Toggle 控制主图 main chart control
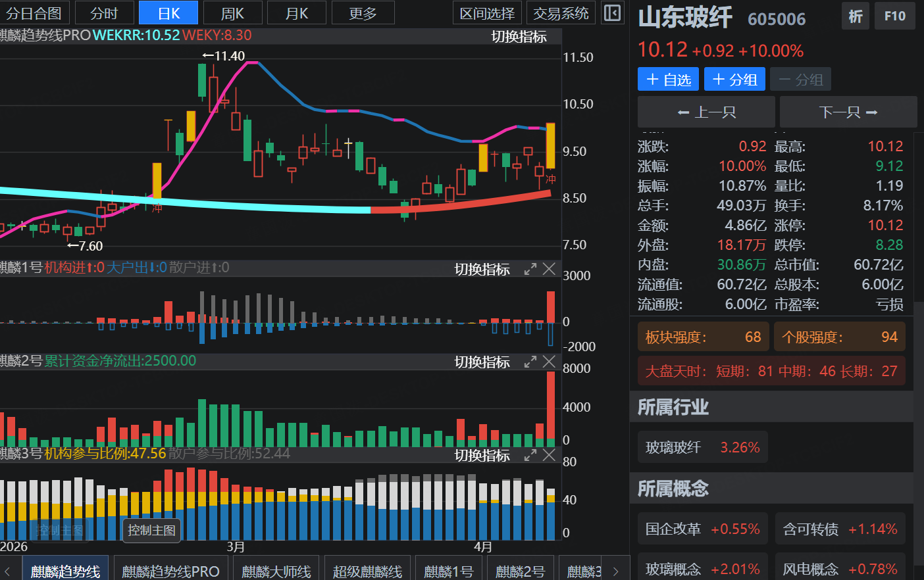This screenshot has width=924, height=580. click(151, 530)
